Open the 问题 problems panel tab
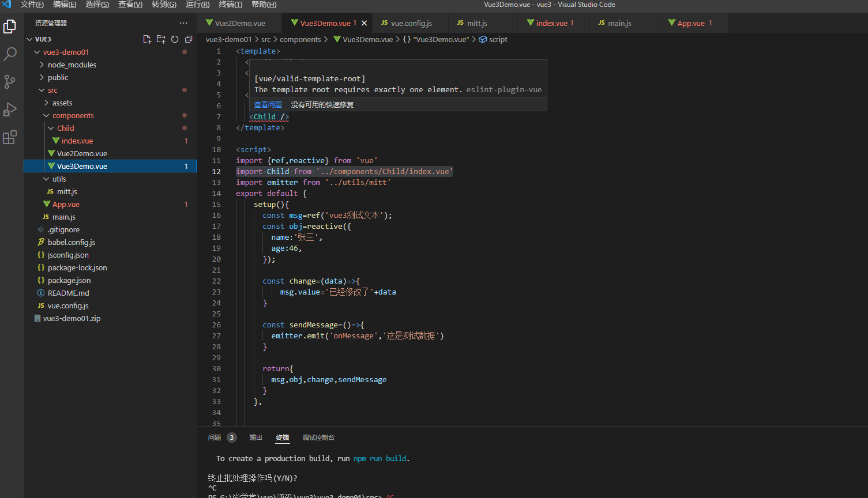The image size is (868, 498). pyautogui.click(x=215, y=437)
